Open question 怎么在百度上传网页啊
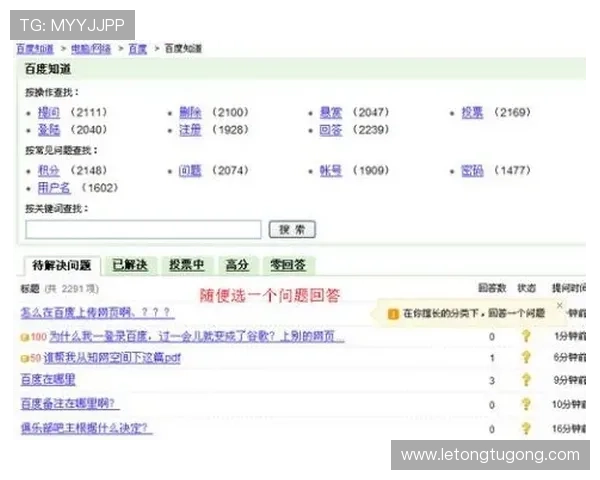Image resolution: width=600 pixels, height=480 pixels. (98, 313)
